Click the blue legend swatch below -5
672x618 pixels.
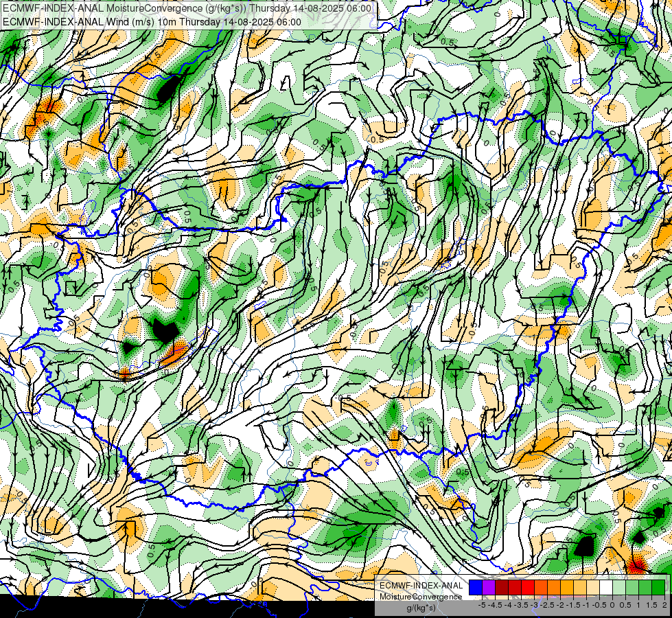tap(476, 587)
